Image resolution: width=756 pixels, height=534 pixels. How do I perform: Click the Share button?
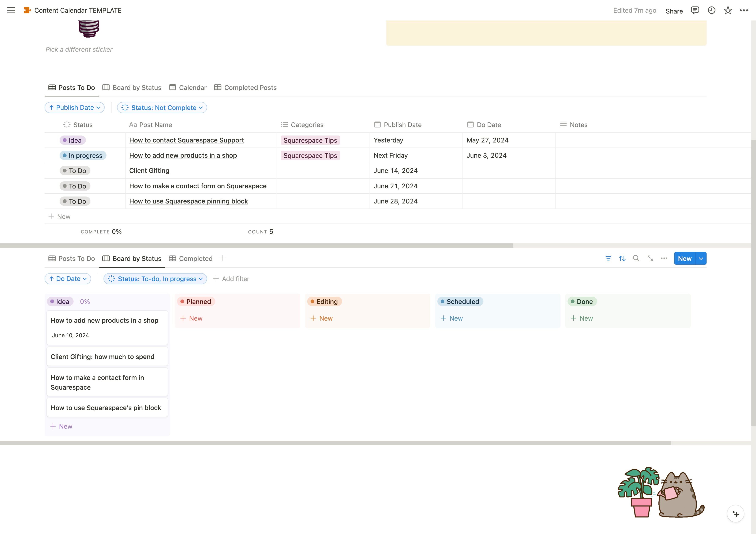click(674, 11)
